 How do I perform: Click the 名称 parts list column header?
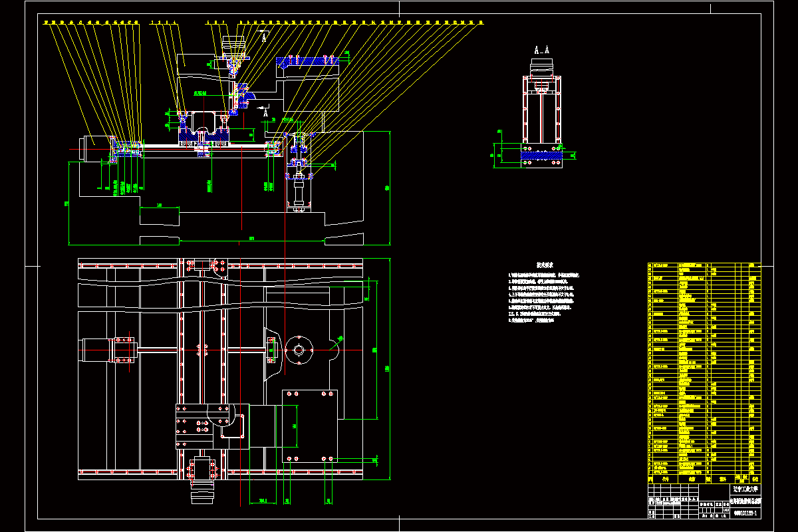[x=692, y=479]
